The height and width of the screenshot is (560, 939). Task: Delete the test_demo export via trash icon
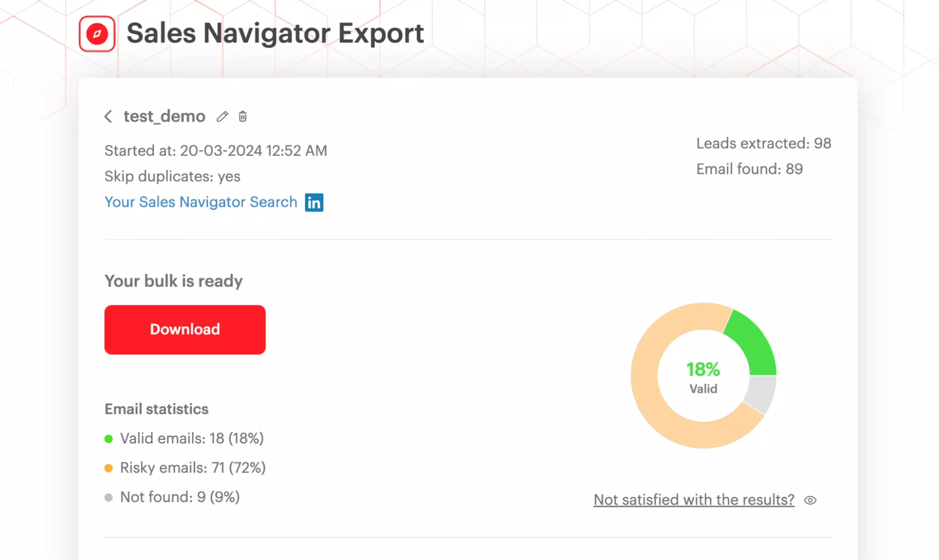(243, 117)
